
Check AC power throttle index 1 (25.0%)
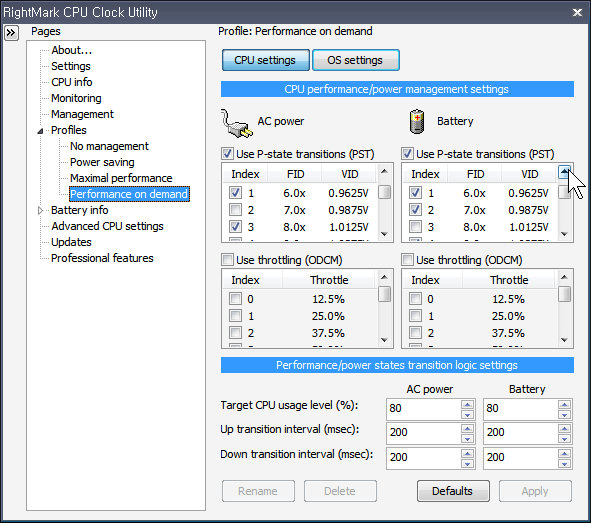(236, 316)
